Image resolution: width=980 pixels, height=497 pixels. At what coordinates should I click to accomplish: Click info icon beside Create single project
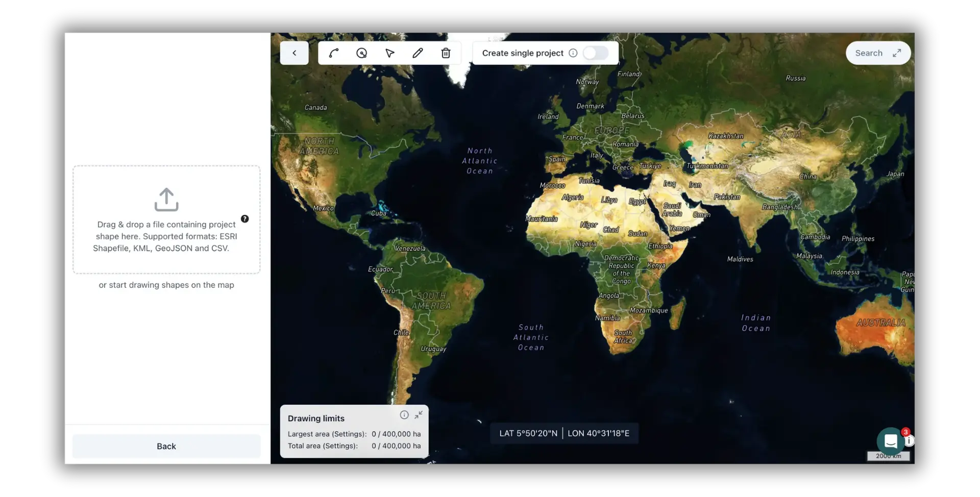point(573,53)
